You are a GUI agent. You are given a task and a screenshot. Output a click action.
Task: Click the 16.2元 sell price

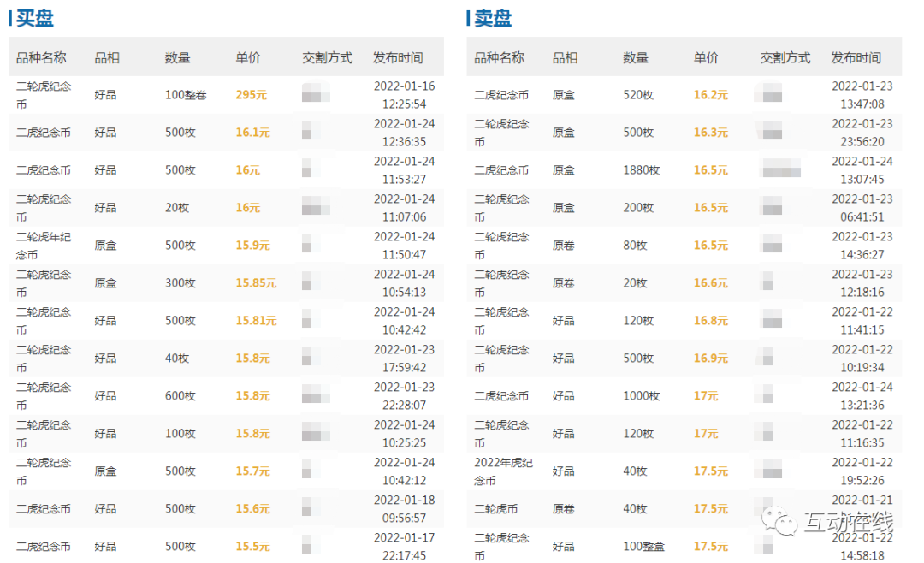(711, 95)
